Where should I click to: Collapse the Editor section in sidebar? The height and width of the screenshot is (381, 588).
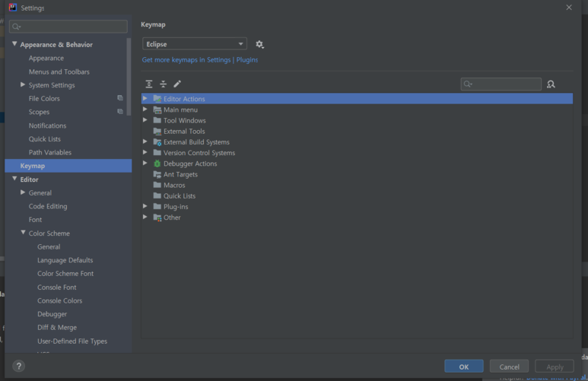[x=14, y=179]
